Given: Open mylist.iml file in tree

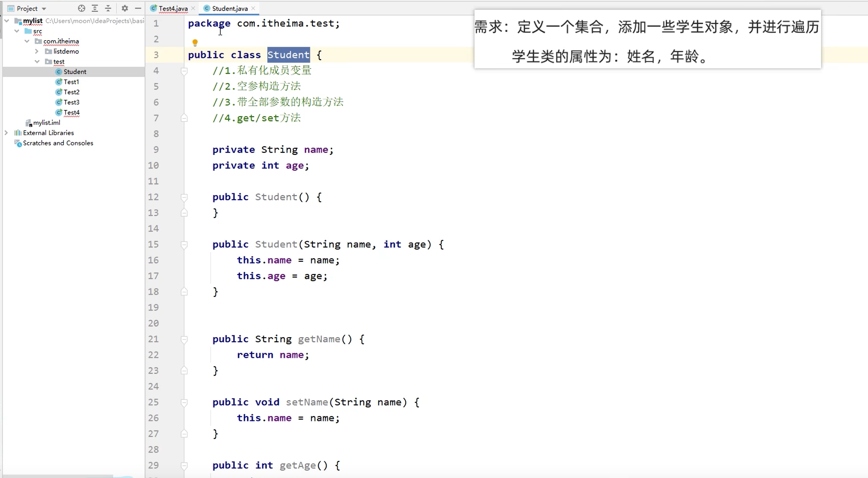Looking at the screenshot, I should click(47, 123).
